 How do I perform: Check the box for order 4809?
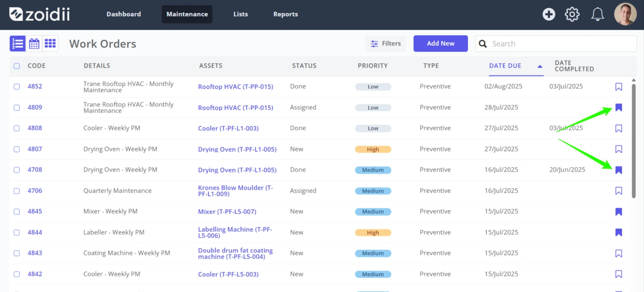(16, 108)
